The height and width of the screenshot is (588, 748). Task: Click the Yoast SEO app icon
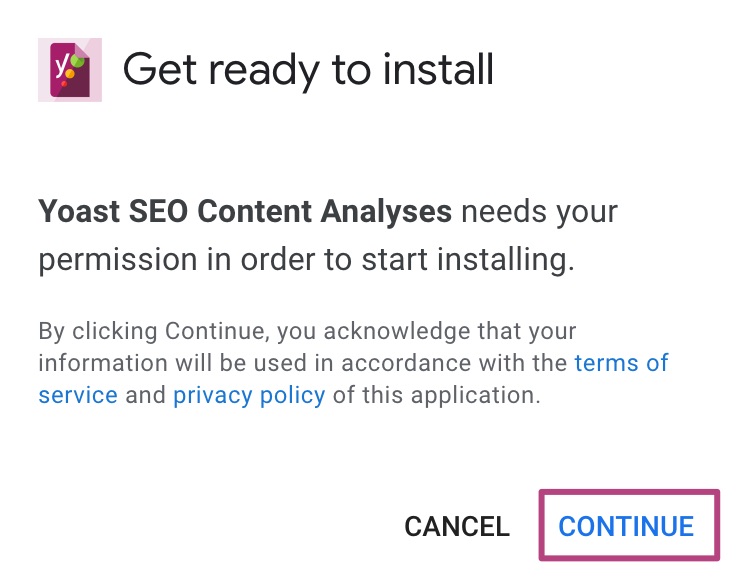pos(70,70)
